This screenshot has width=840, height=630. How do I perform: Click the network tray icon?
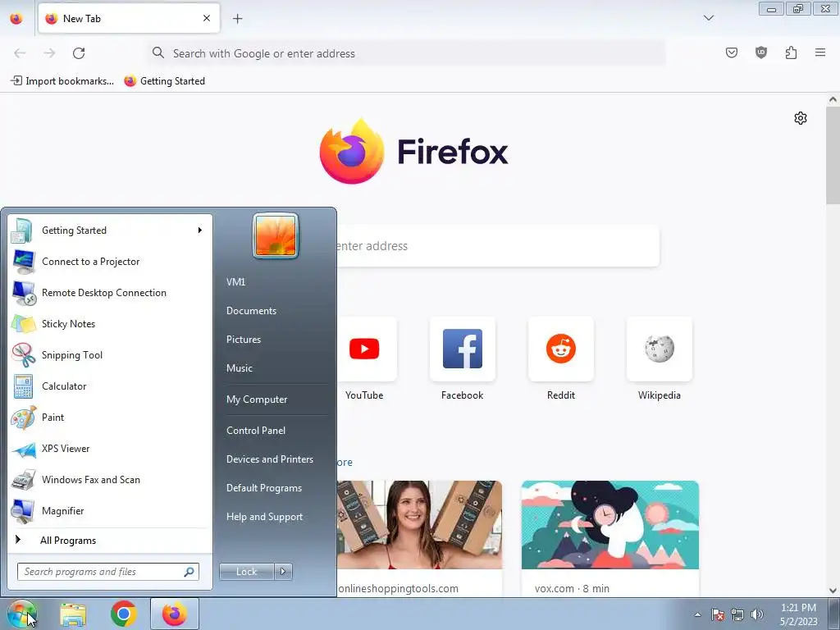pos(737,614)
